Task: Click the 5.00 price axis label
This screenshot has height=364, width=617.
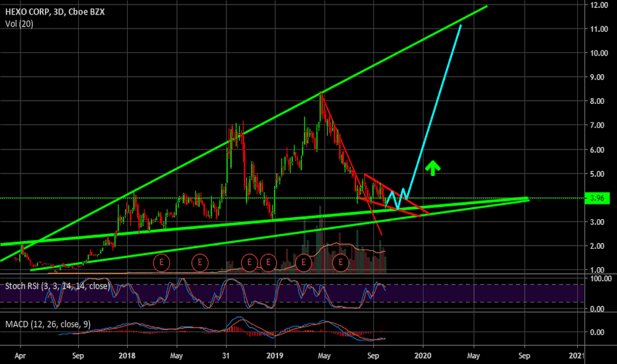Action: (x=597, y=174)
